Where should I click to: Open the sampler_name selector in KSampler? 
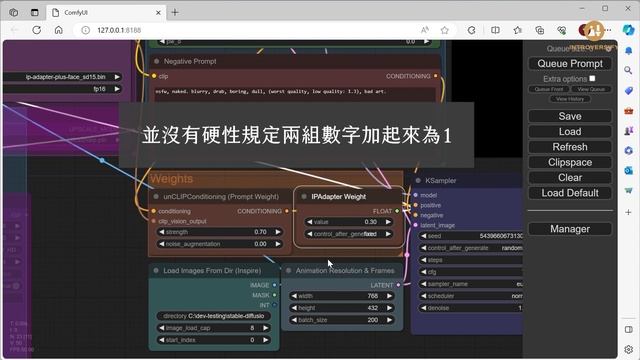[471, 284]
